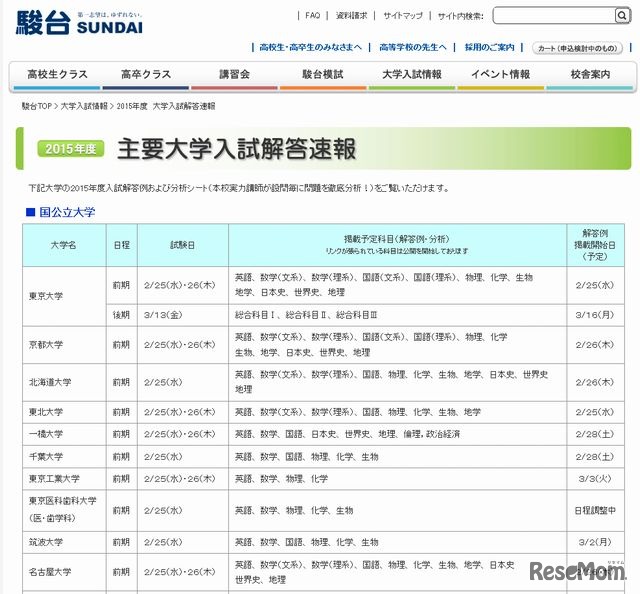The image size is (640, 594).
Task: Focus the site search input field
Action: point(554,16)
